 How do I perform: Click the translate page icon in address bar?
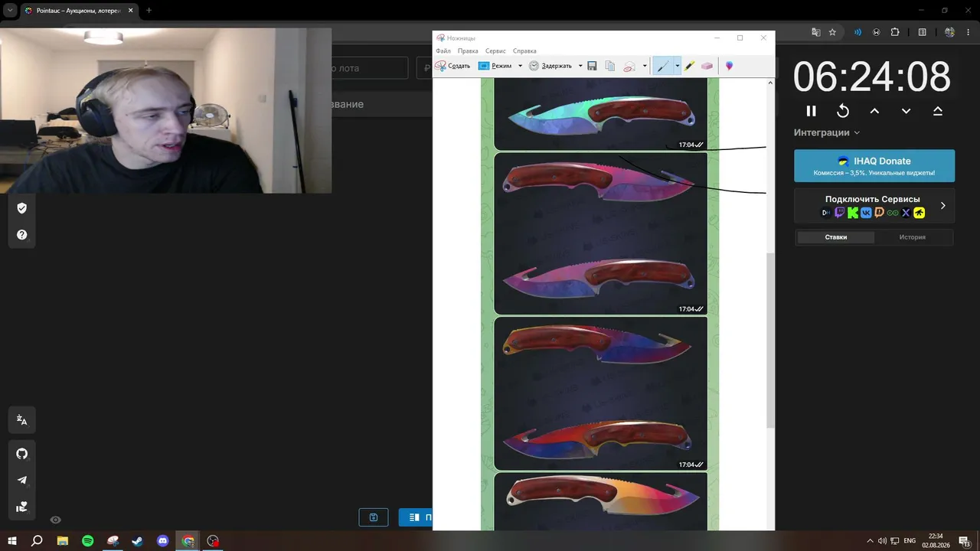816,32
